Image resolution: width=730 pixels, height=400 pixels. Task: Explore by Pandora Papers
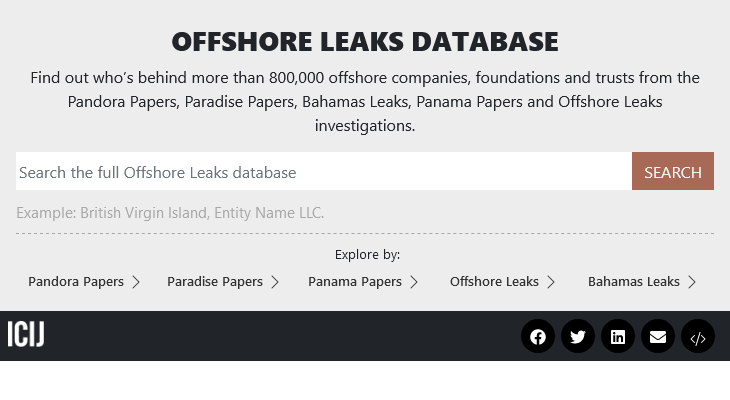76,282
